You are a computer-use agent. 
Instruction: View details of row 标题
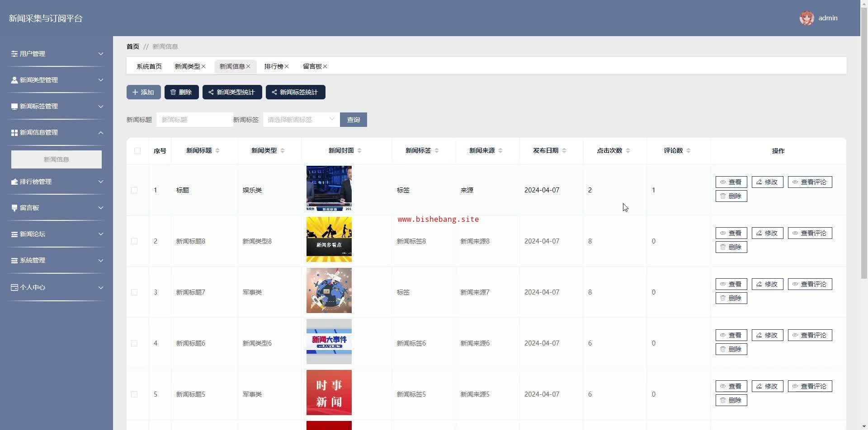(731, 182)
